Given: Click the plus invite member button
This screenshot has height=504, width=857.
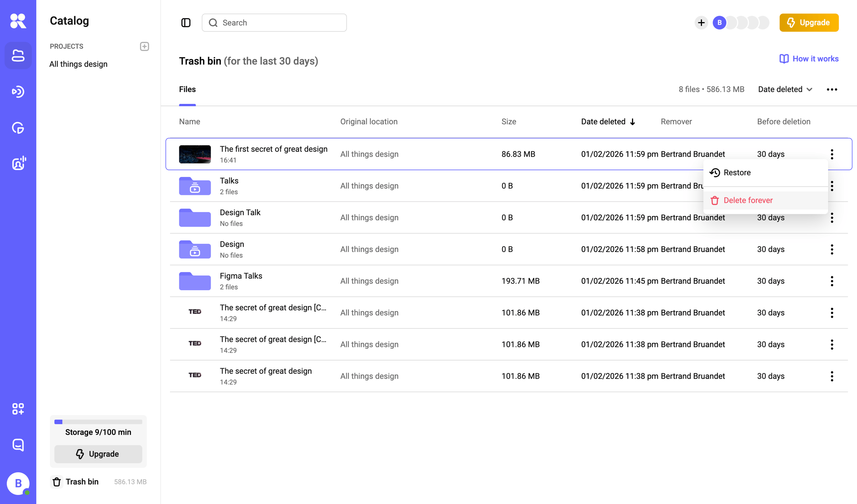Looking at the screenshot, I should point(701,23).
